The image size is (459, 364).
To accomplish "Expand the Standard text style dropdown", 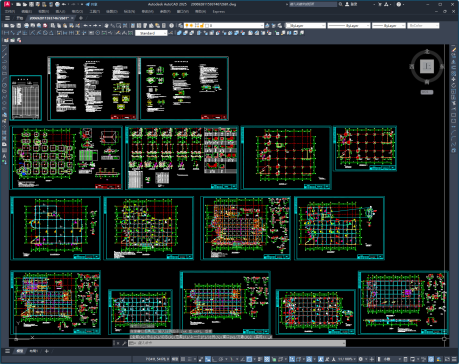I will 151,33.
